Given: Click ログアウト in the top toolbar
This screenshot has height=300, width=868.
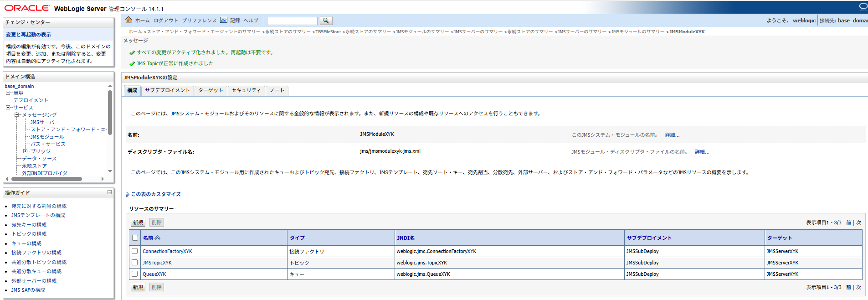Looking at the screenshot, I should coord(166,21).
